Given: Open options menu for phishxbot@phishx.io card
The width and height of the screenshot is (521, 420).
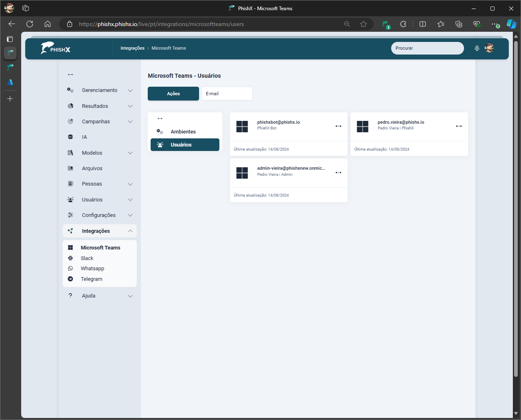Looking at the screenshot, I should coord(338,126).
